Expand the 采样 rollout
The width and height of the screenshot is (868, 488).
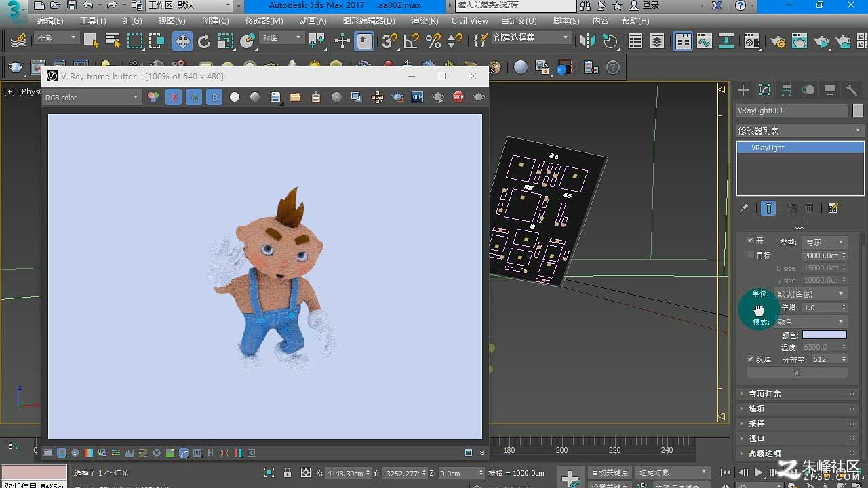[798, 424]
